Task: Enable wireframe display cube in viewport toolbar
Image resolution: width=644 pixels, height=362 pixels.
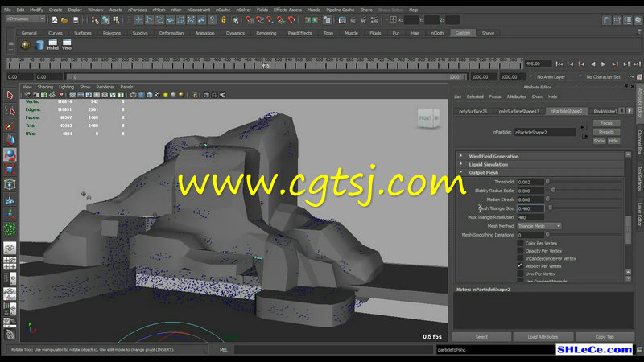Action: (x=134, y=95)
